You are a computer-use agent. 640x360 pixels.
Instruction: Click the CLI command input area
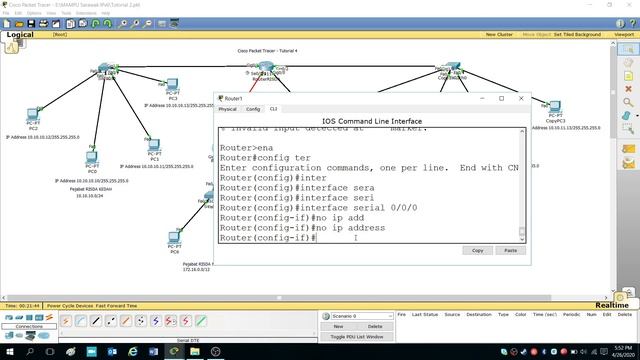(x=369, y=185)
